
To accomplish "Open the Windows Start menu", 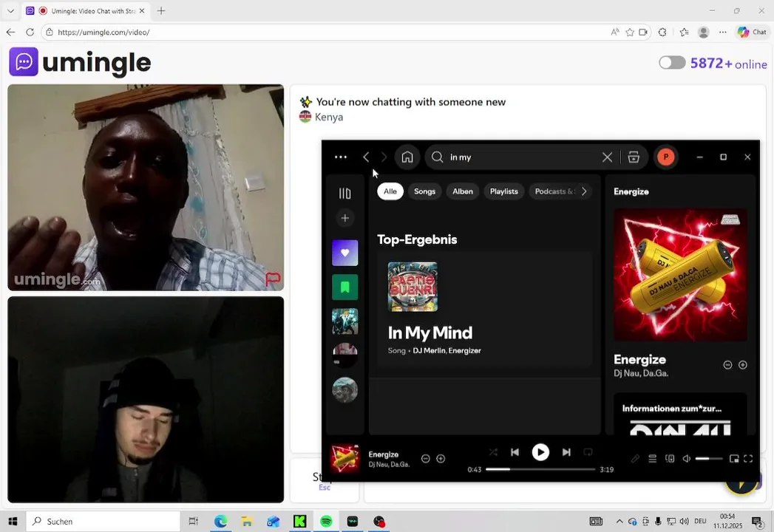I will pos(13,521).
